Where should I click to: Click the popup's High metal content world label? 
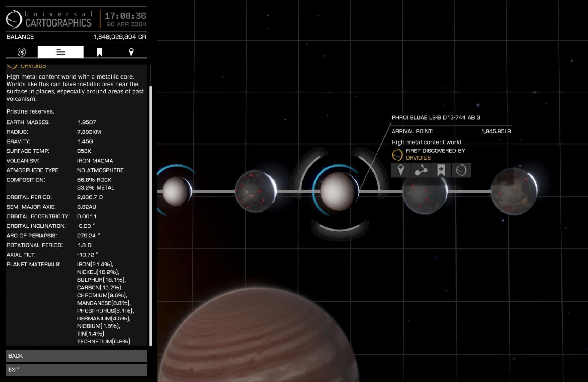coord(427,142)
